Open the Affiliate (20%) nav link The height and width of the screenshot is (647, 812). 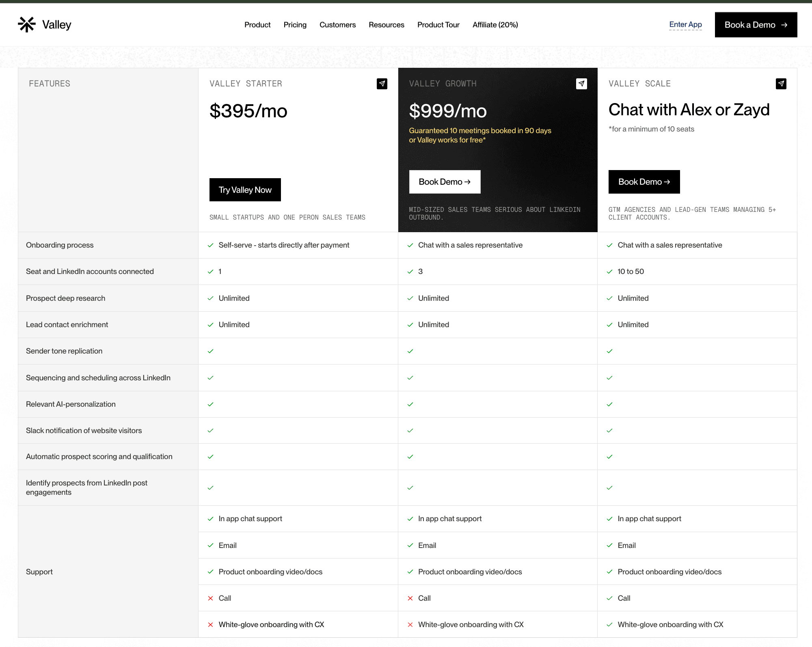pos(495,25)
